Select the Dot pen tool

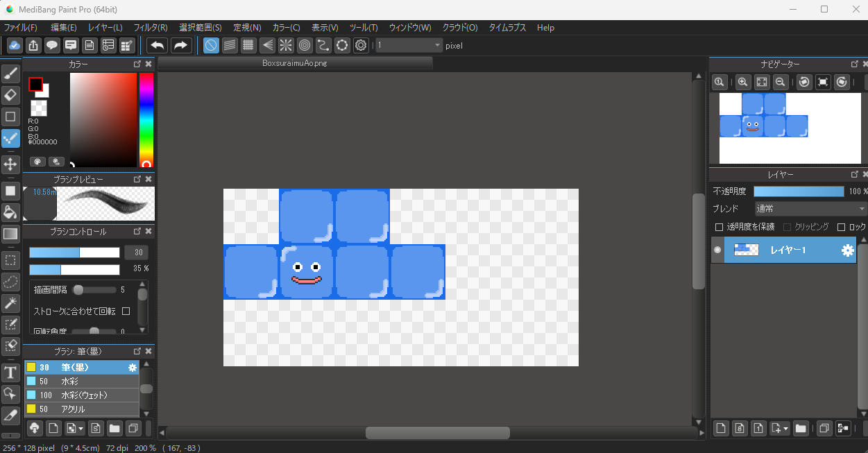pos(10,138)
